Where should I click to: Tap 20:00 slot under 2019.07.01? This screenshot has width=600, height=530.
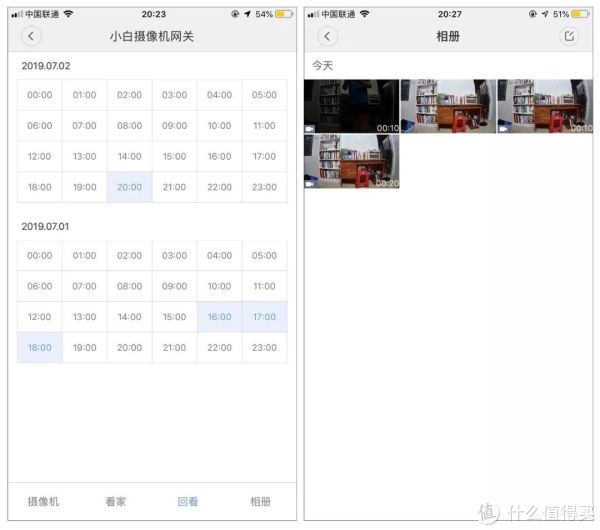(130, 347)
